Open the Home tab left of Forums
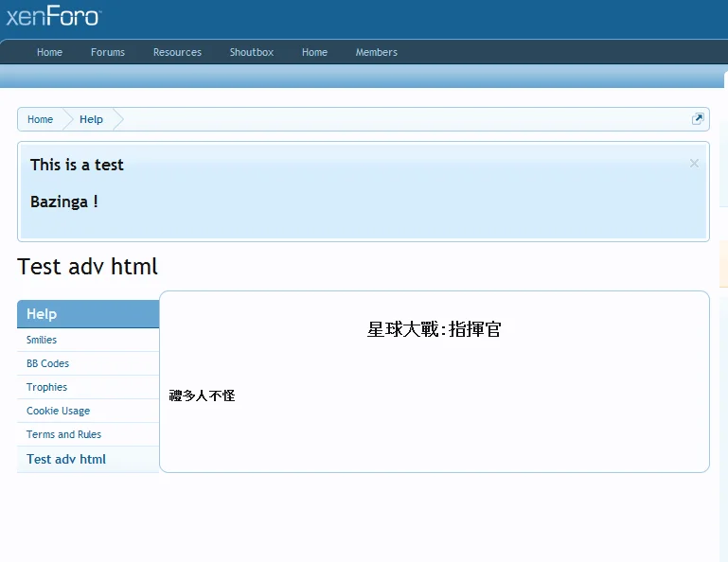 [x=49, y=52]
